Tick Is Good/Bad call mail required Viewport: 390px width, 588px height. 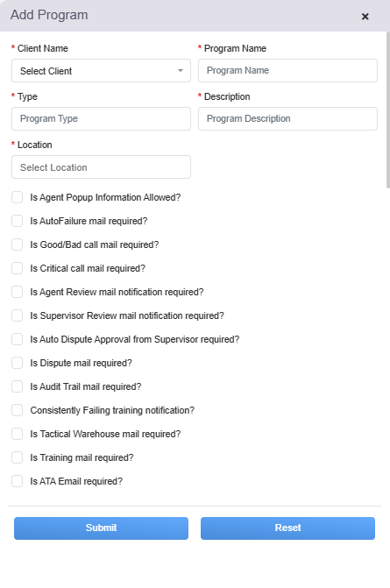pos(18,244)
